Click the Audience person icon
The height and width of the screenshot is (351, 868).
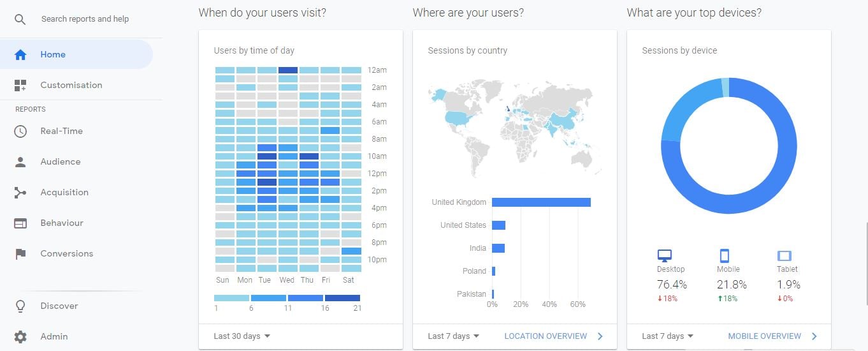(x=20, y=162)
